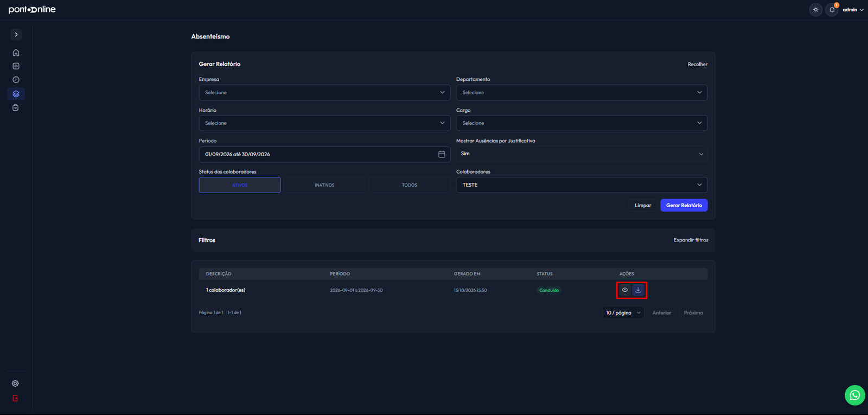The height and width of the screenshot is (415, 868).
Task: Open WhatsApp support chat bubble
Action: tap(854, 395)
